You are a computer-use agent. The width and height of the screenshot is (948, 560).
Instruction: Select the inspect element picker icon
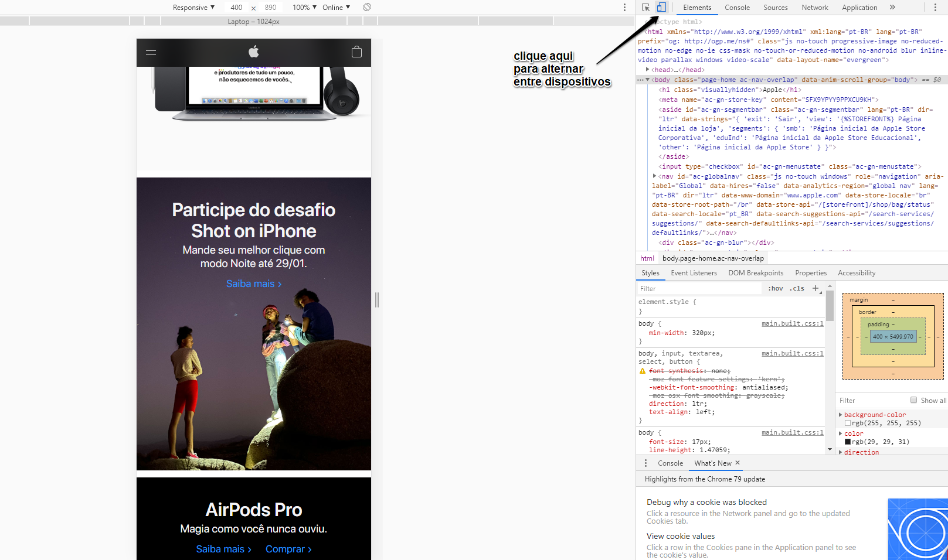pyautogui.click(x=645, y=8)
